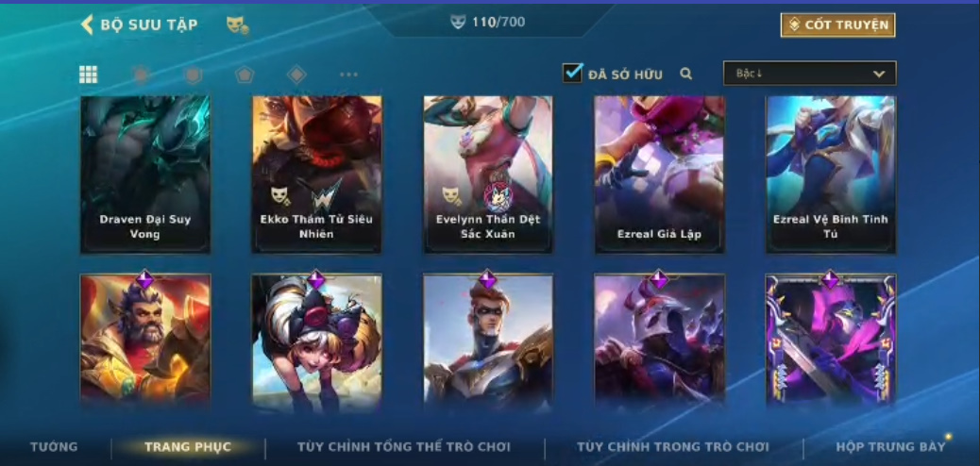Image resolution: width=980 pixels, height=466 pixels.
Task: Toggle the Đã Sở Hữu checkbox
Action: click(572, 73)
